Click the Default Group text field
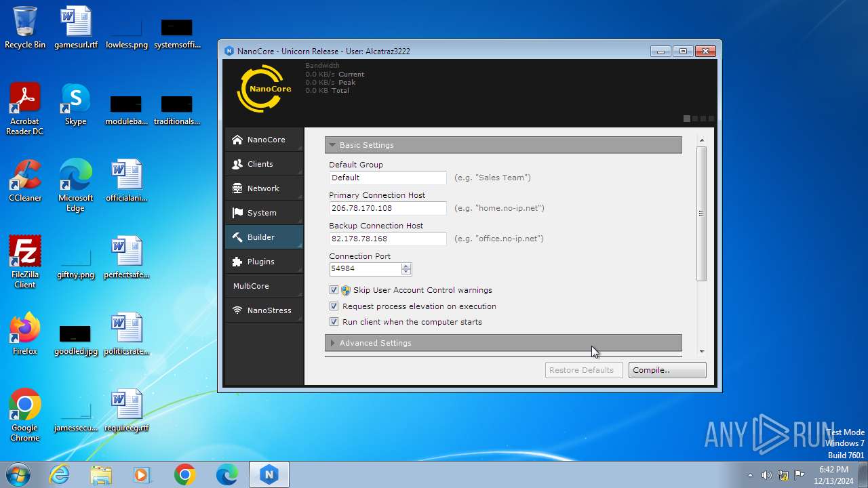This screenshot has height=488, width=868. click(388, 178)
